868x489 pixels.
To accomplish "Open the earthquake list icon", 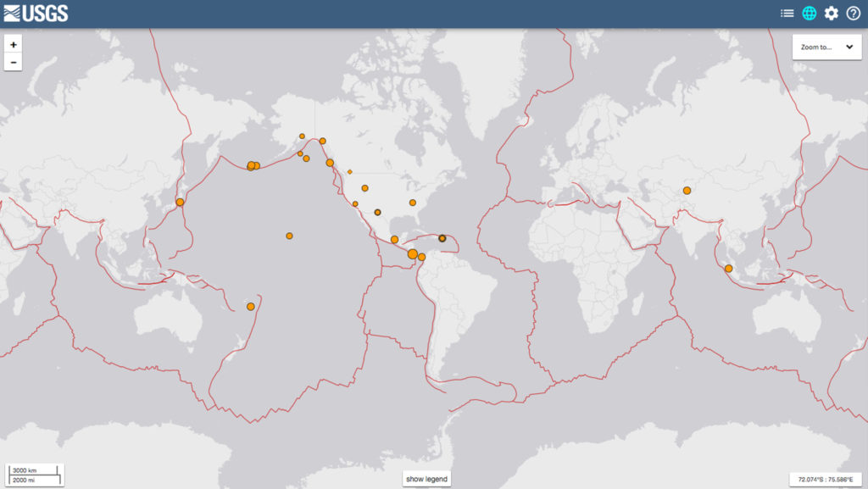I will [x=787, y=14].
